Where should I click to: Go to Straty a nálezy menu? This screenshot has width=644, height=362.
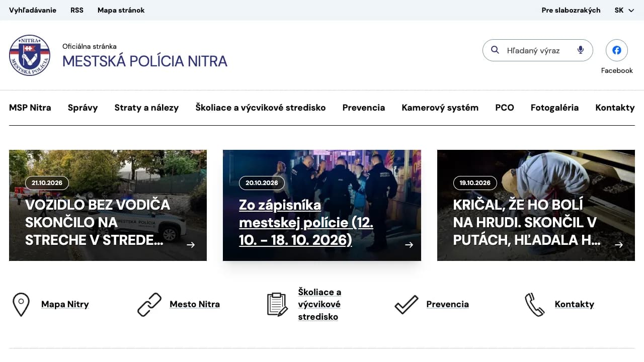146,108
